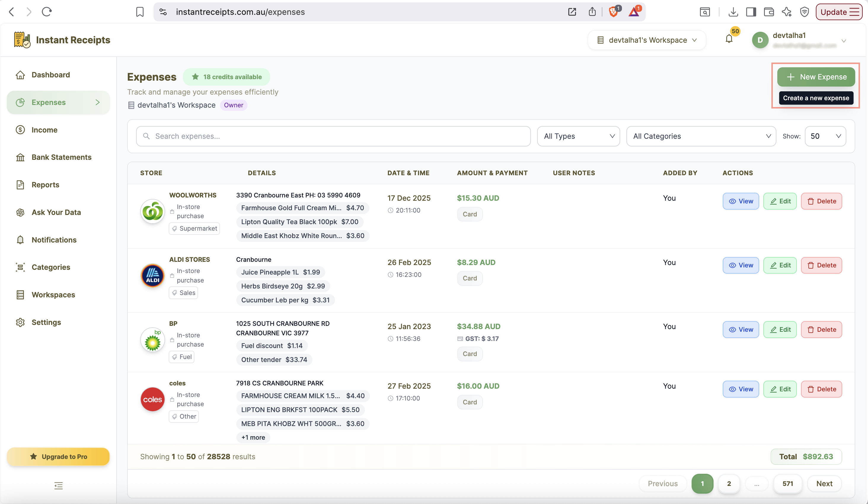Open Categories in the sidebar
The image size is (868, 504).
point(58,267)
